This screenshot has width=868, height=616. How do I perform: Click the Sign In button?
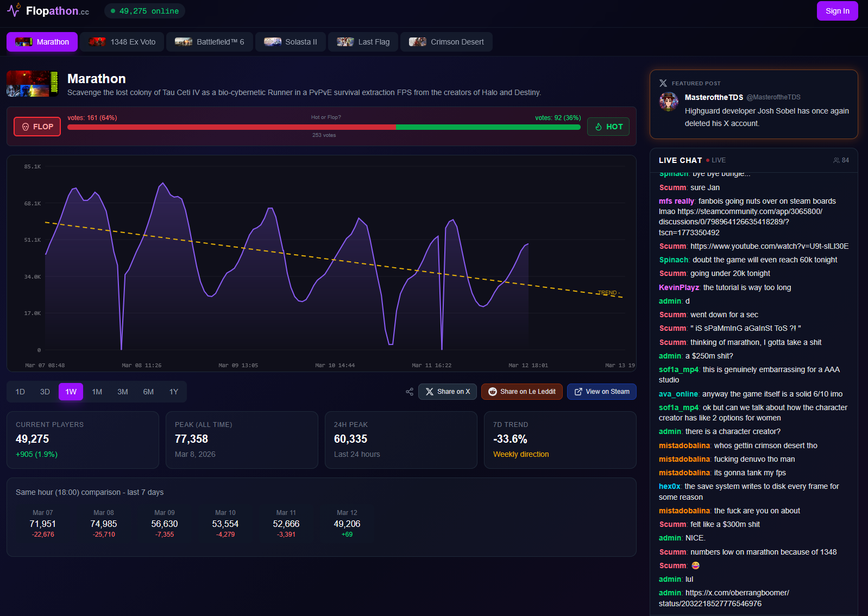click(x=837, y=11)
